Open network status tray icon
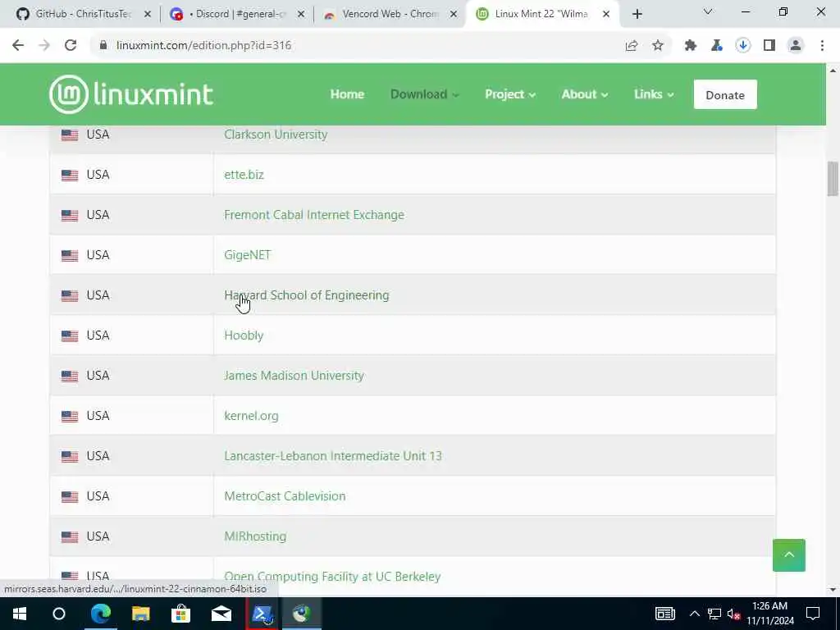Image resolution: width=840 pixels, height=630 pixels. (714, 614)
